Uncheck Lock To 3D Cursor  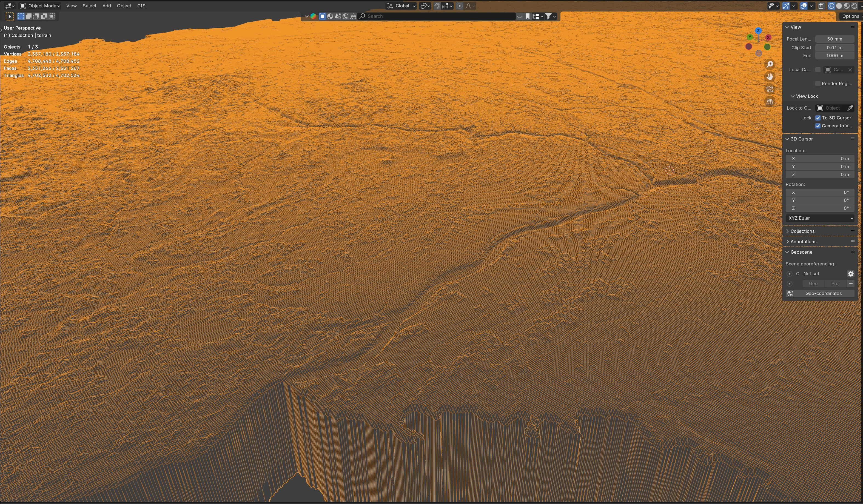[x=818, y=118]
